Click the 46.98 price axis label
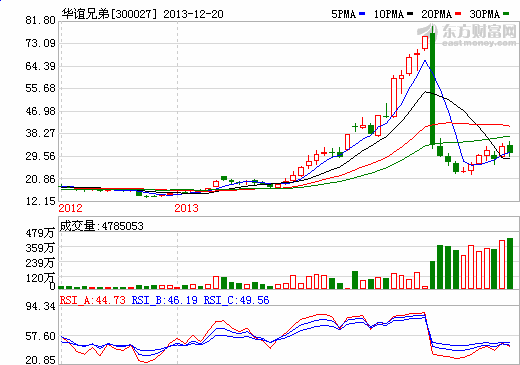520x365 pixels. (40, 111)
